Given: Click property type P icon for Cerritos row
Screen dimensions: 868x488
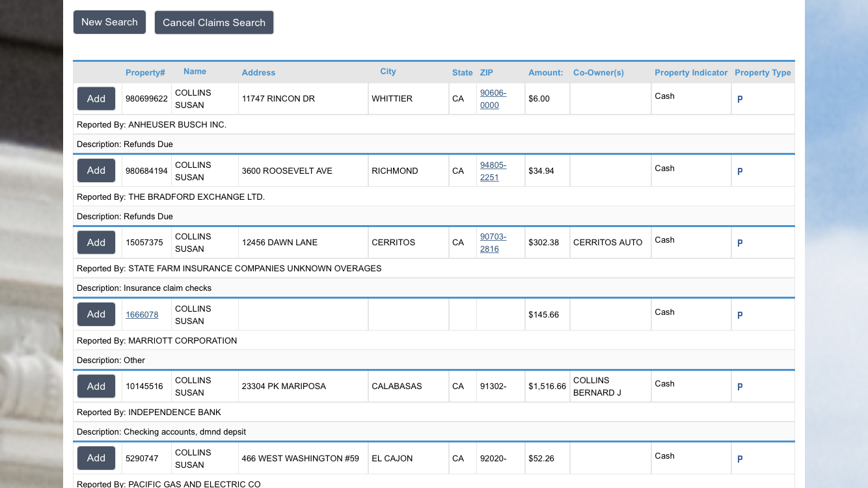Looking at the screenshot, I should click(x=740, y=243).
